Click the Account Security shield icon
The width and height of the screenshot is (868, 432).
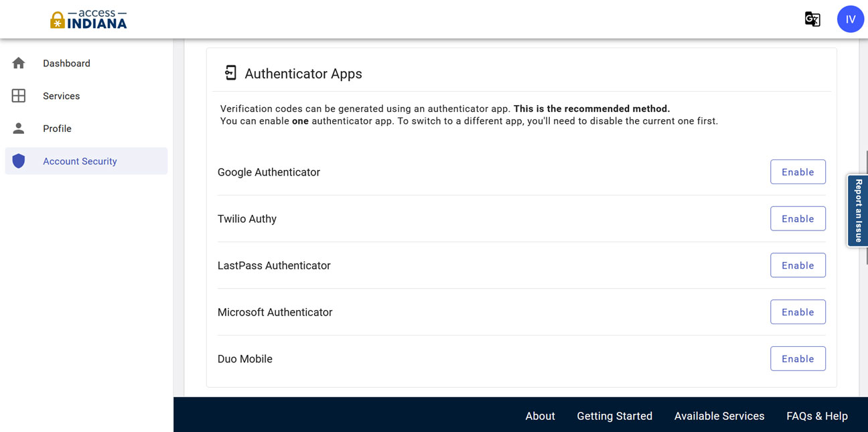click(19, 161)
